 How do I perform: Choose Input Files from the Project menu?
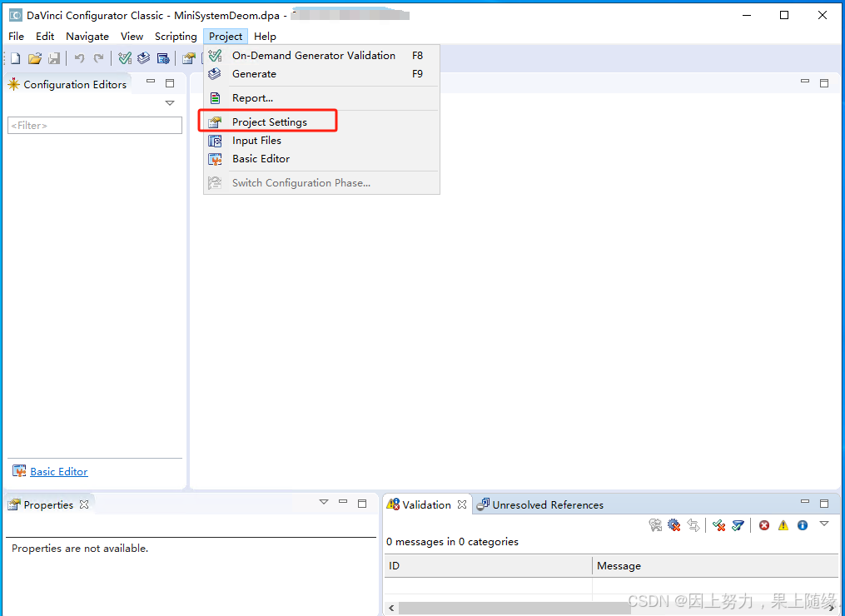pos(321,140)
